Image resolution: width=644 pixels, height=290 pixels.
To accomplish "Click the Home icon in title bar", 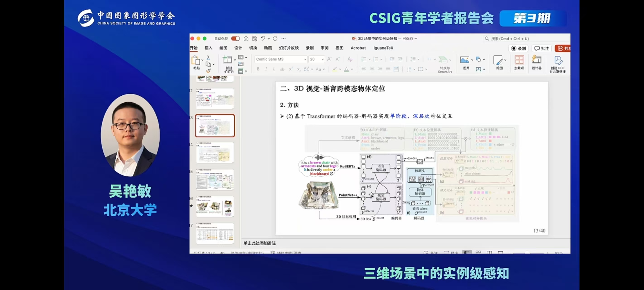I will point(246,39).
